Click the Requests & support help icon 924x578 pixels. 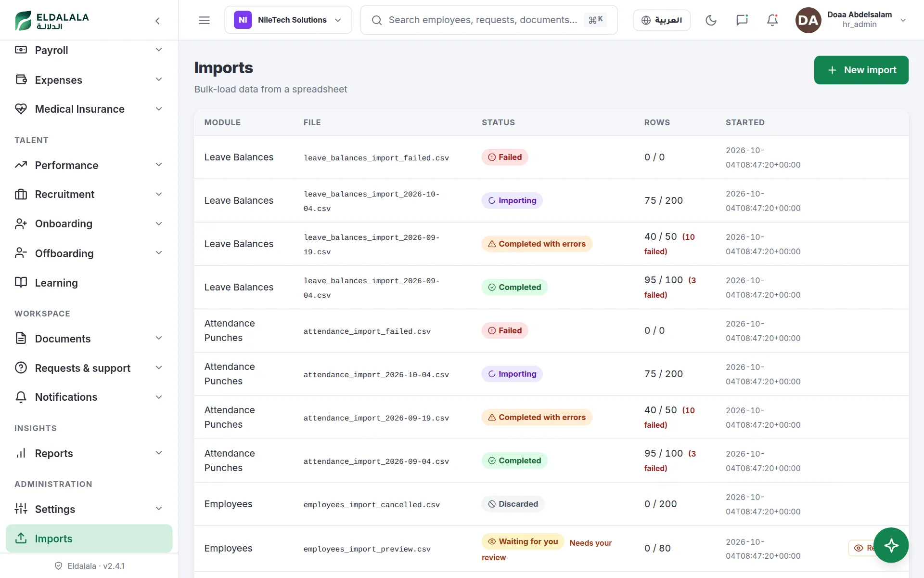click(21, 368)
